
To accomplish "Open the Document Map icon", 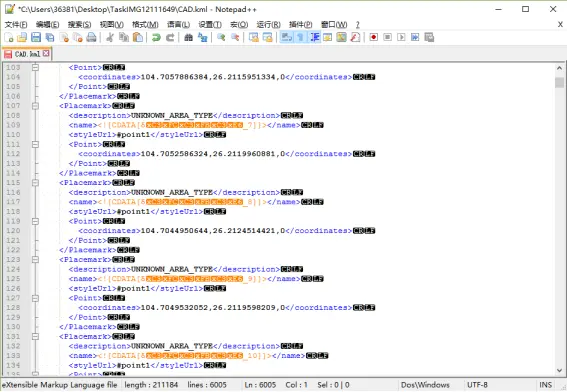I will (x=341, y=37).
